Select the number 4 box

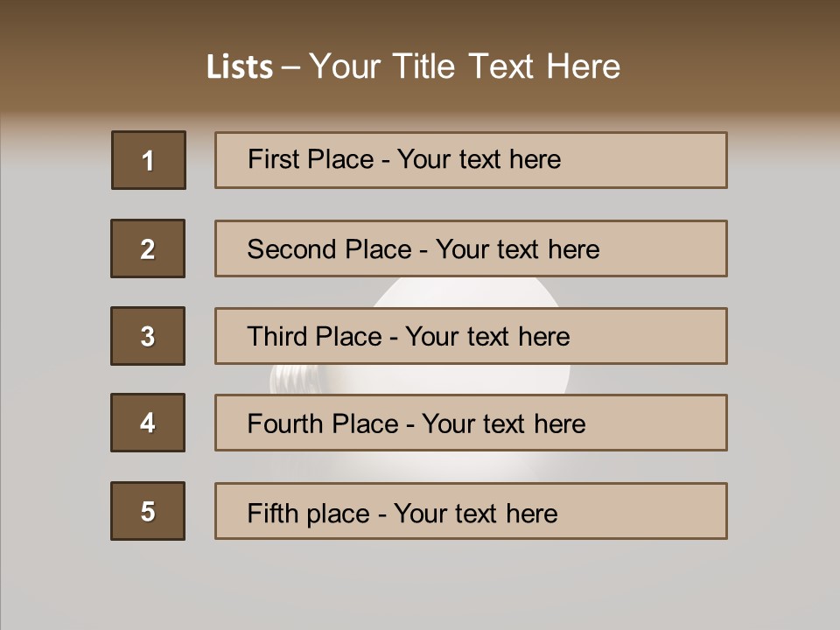pos(148,423)
